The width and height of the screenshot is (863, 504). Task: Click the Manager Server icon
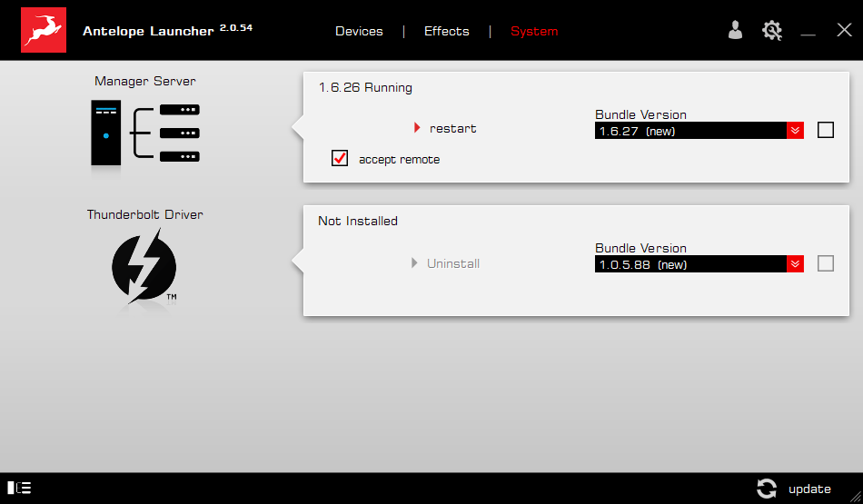pyautogui.click(x=145, y=133)
